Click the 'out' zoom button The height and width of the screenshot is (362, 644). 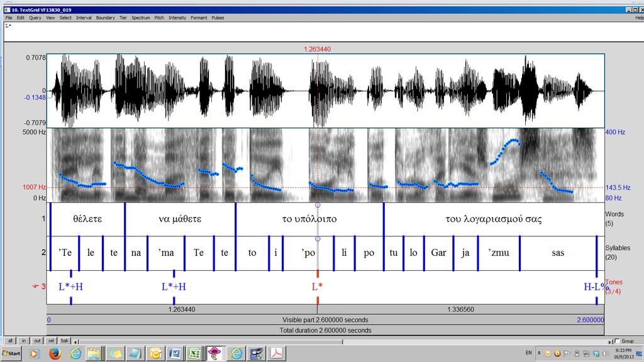point(37,341)
